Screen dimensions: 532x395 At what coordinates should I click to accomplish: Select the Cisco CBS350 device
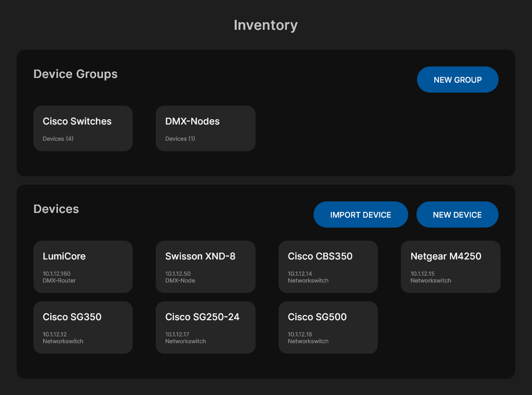[x=328, y=267]
